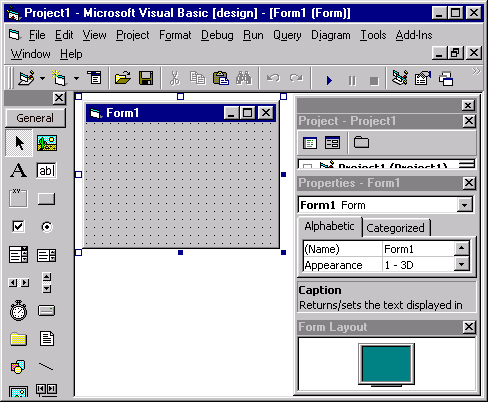Screen dimensions: 488x402
Task: Open the Debug menu
Action: point(217,35)
